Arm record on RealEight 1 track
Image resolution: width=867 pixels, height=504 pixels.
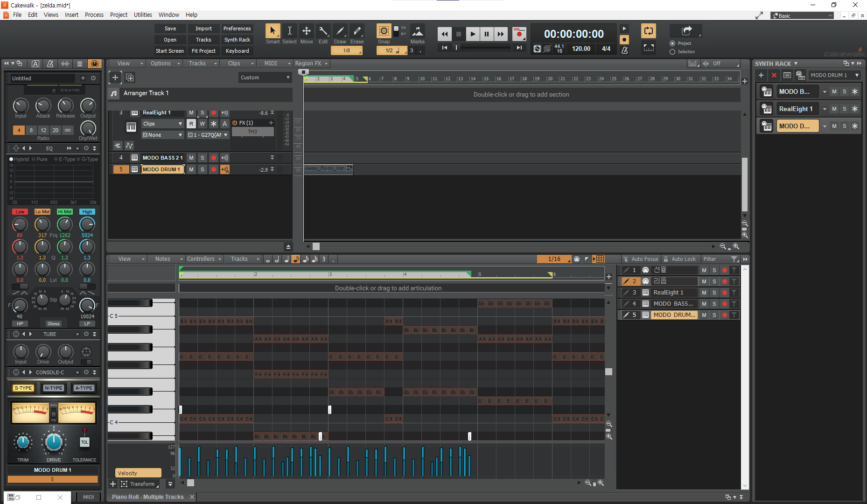click(214, 113)
